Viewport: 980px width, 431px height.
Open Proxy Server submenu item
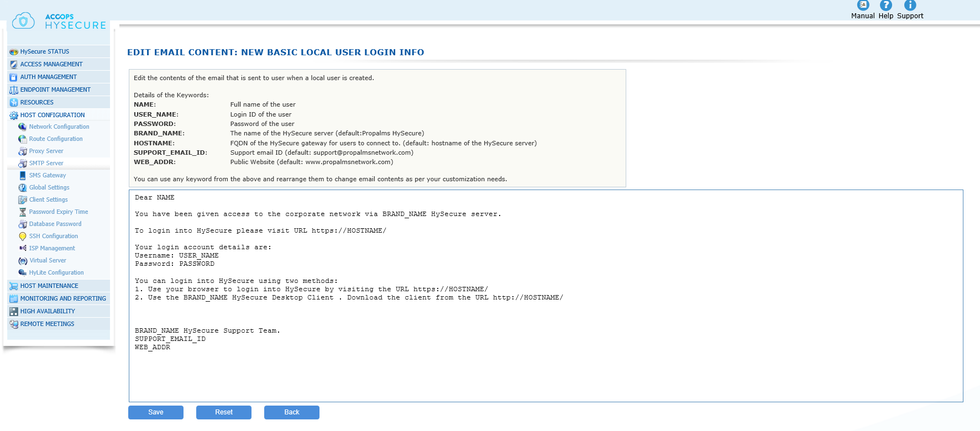pyautogui.click(x=46, y=151)
